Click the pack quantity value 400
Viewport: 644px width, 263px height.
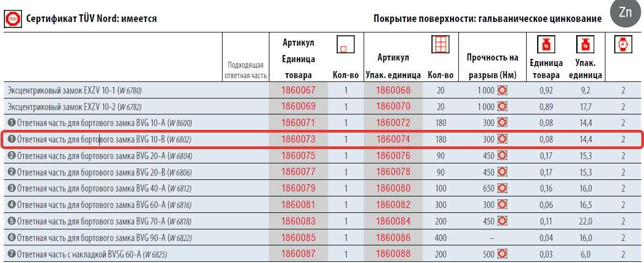pos(441,238)
